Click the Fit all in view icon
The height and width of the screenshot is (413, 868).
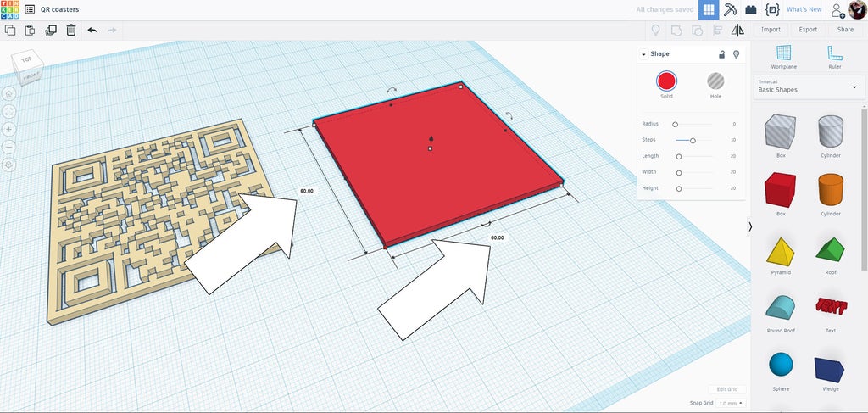[8, 111]
